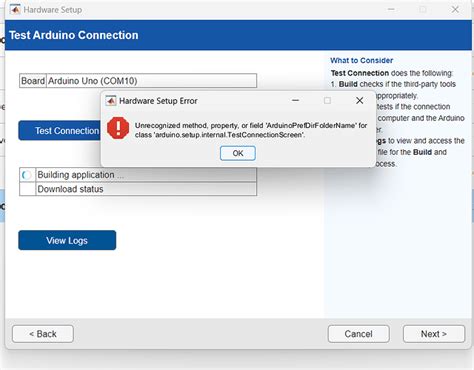Click the MATLAB icon in Hardware Setup title bar
Viewport: 474px width, 370px height.
click(15, 10)
